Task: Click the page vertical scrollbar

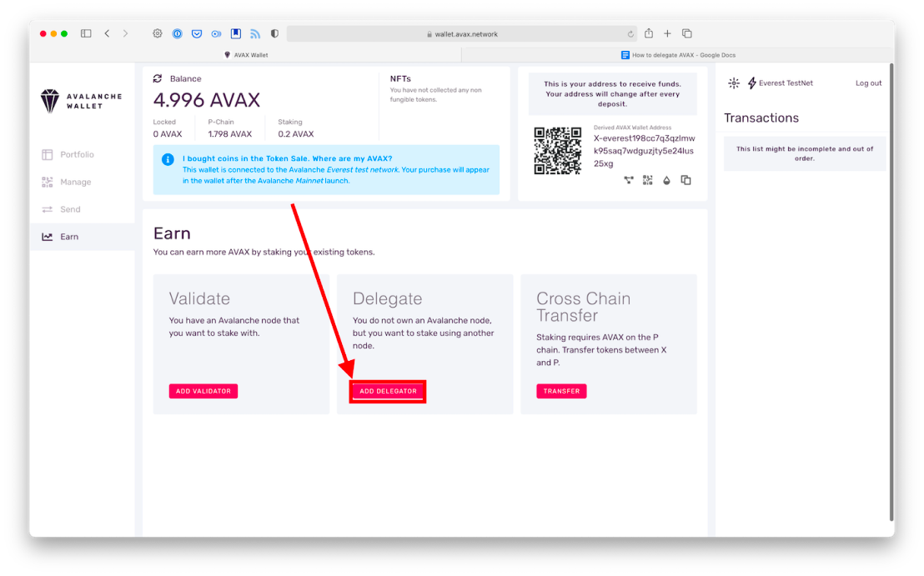Action: click(891, 292)
